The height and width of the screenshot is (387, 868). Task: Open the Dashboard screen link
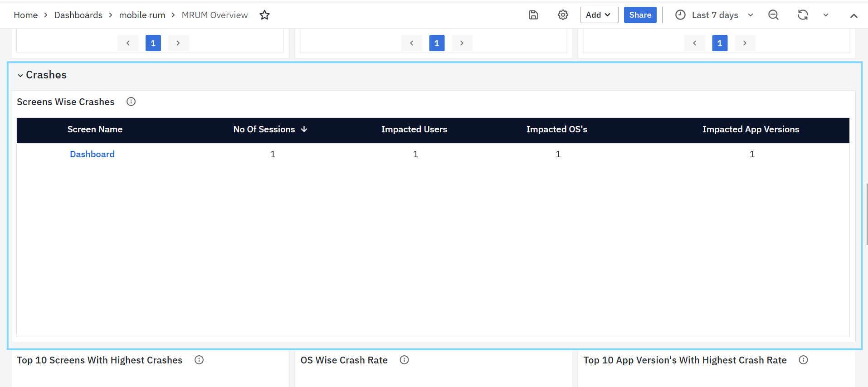pyautogui.click(x=92, y=154)
